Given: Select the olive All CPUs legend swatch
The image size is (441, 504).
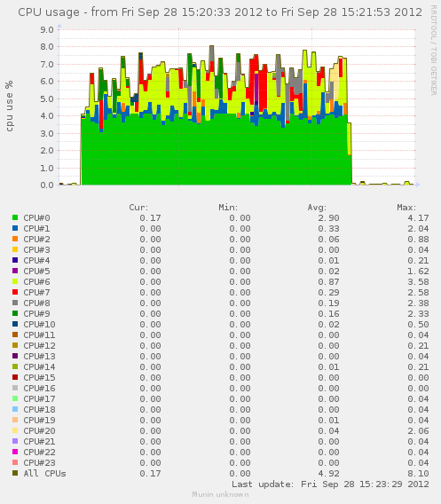Looking at the screenshot, I should point(15,473).
